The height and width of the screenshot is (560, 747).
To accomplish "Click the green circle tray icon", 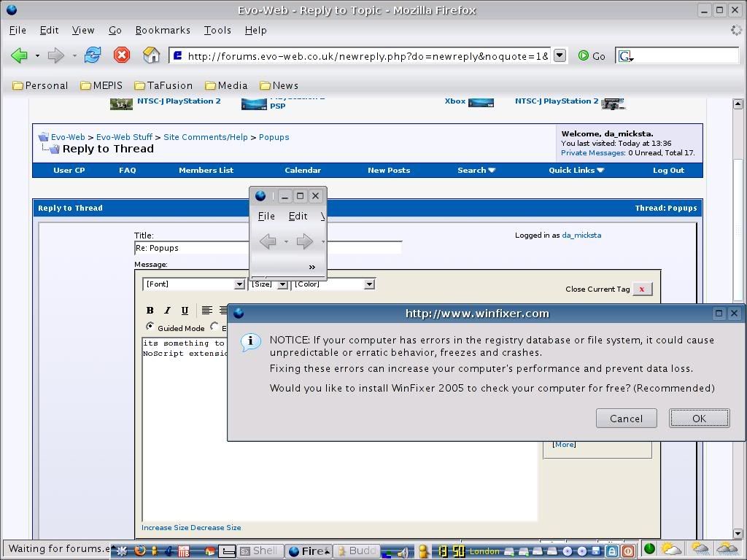I will (649, 548).
